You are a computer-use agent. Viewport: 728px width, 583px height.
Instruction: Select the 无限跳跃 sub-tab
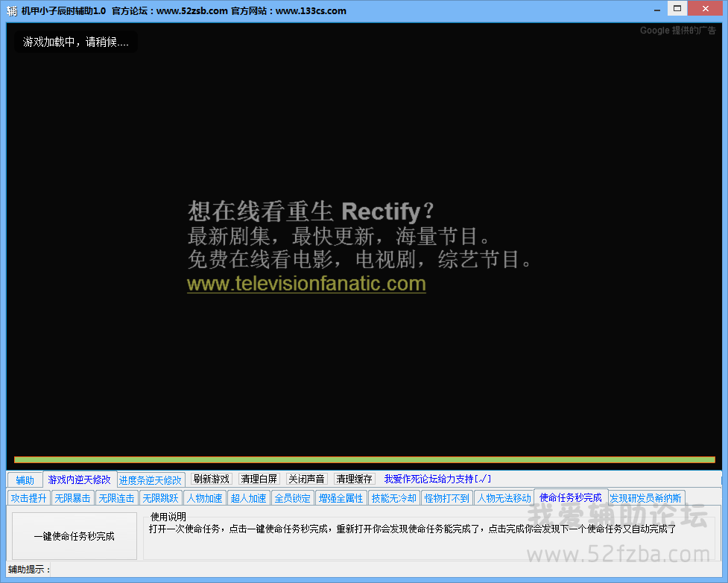pyautogui.click(x=160, y=498)
